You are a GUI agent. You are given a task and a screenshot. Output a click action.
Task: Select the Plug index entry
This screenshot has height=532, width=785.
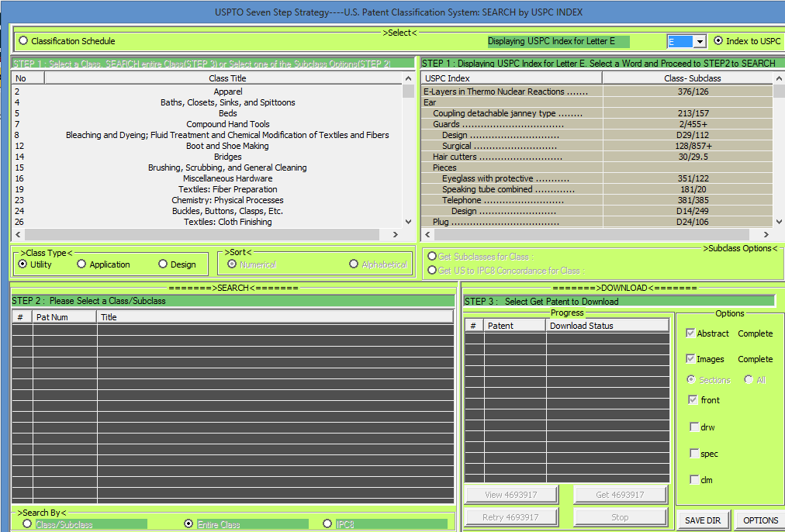(597, 222)
